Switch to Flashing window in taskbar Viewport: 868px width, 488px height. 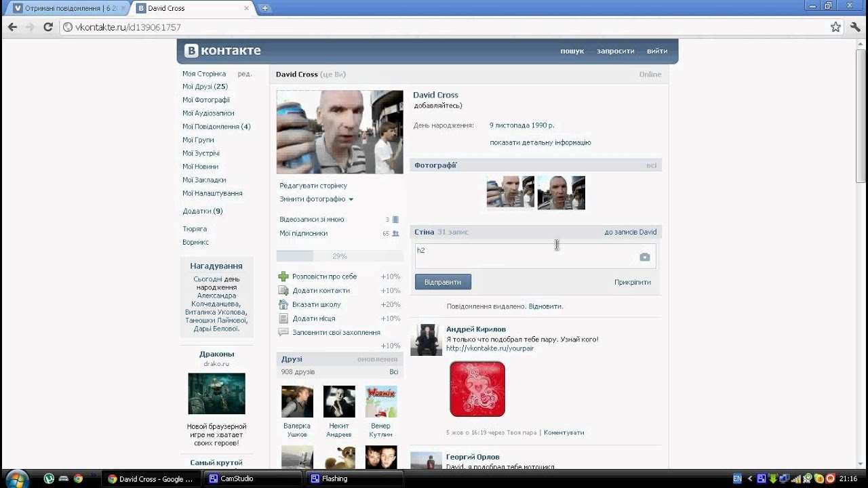[355, 479]
